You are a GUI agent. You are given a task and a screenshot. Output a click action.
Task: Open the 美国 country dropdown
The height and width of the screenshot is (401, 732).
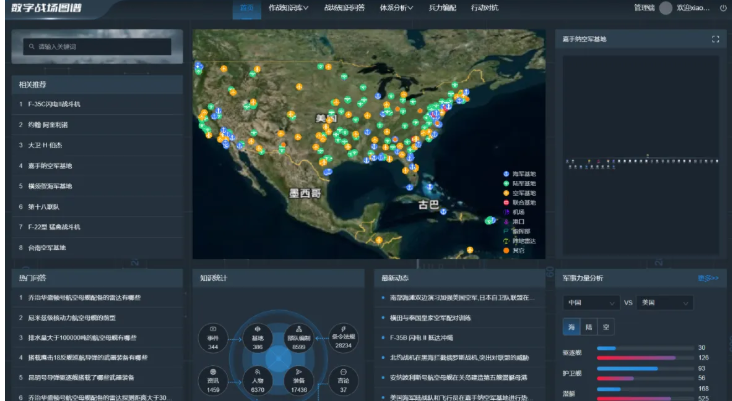click(x=665, y=303)
